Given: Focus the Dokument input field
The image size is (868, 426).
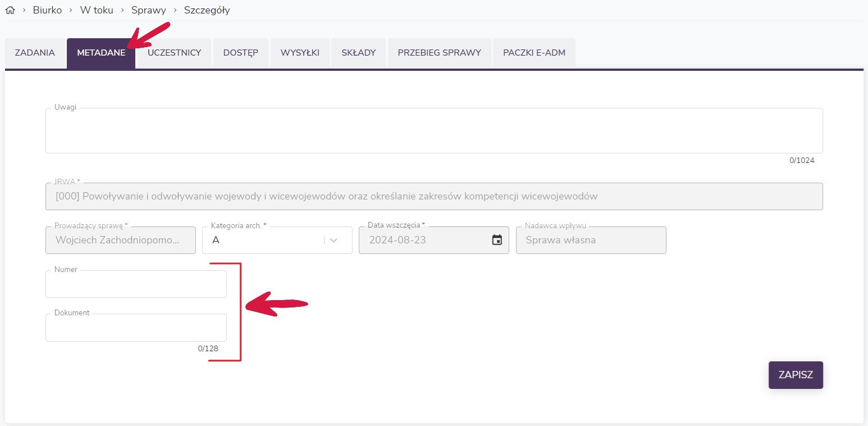Looking at the screenshot, I should point(136,328).
